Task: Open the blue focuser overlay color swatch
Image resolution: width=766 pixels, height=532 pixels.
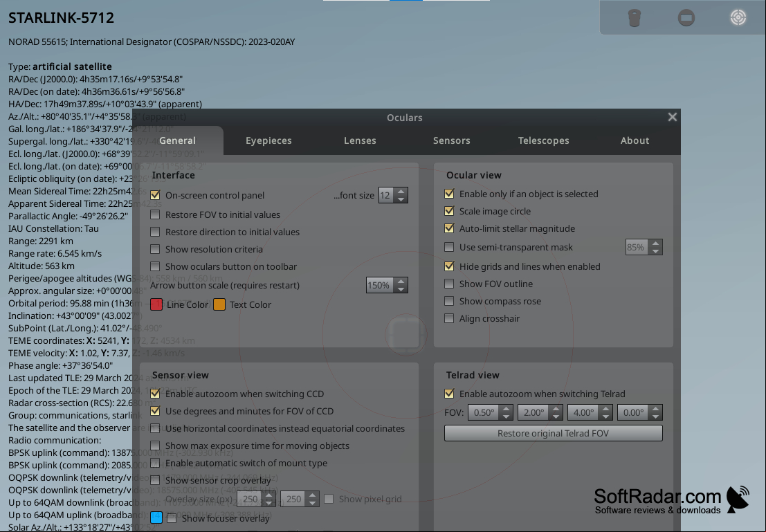Action: coord(156,518)
